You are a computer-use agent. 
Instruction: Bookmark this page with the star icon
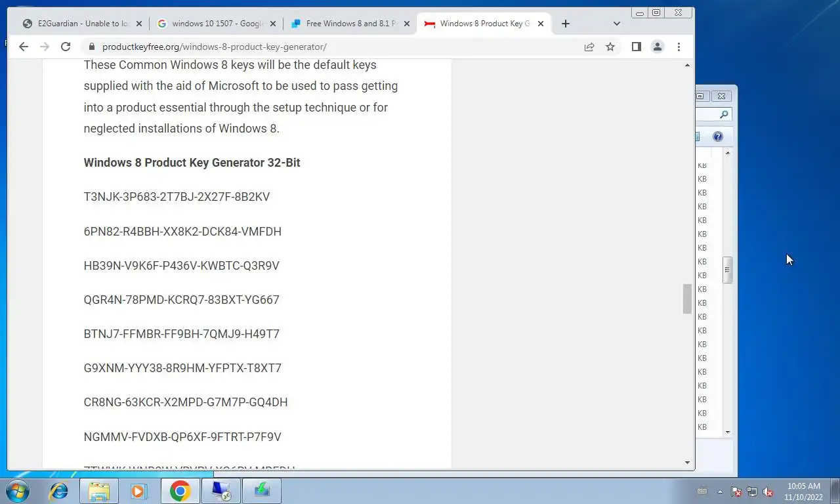click(610, 47)
